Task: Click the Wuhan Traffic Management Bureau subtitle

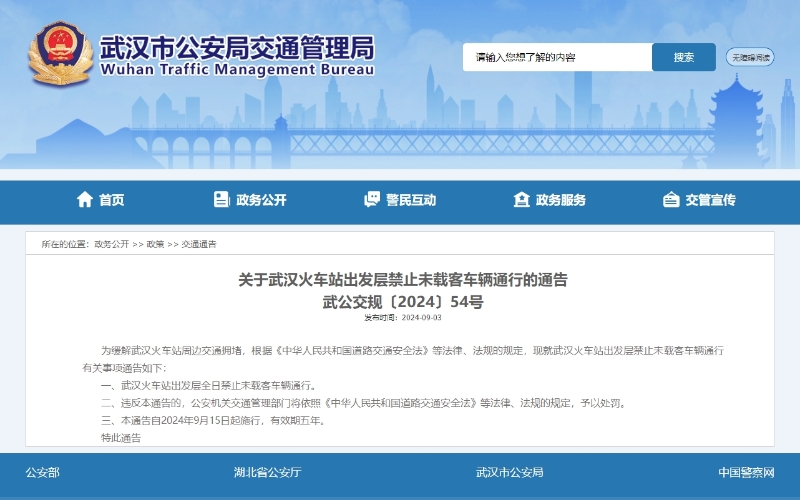Action: point(237,69)
